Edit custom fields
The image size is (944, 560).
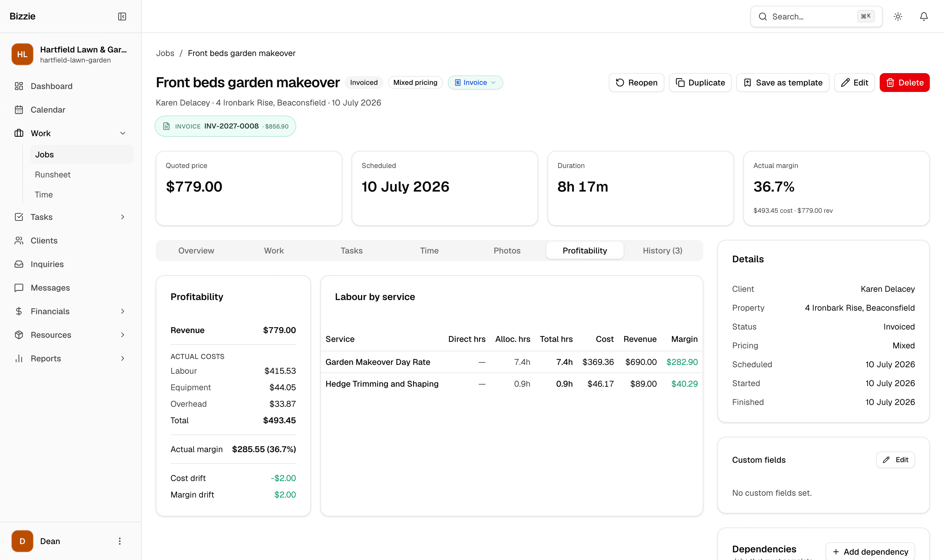pos(896,459)
